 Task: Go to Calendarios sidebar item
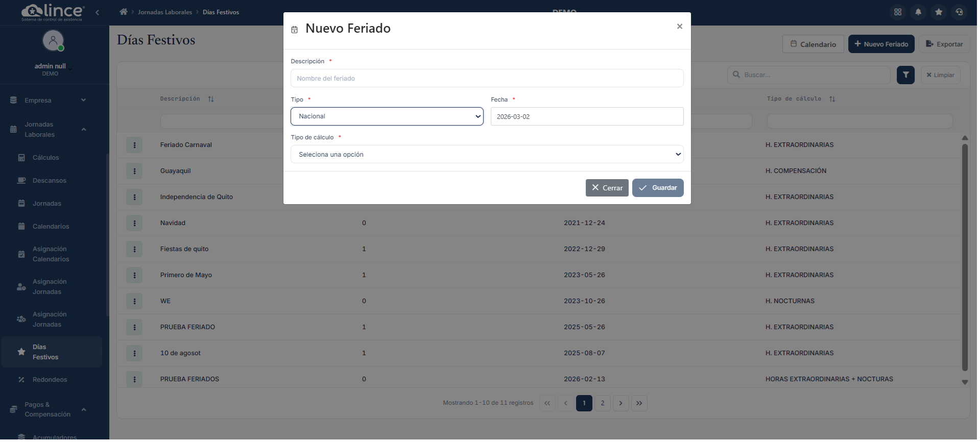[x=51, y=227]
